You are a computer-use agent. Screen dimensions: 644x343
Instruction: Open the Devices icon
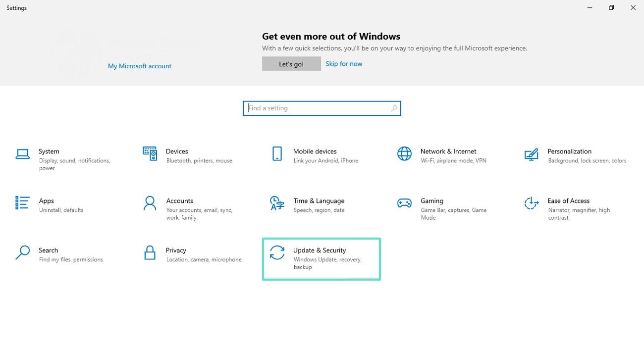point(150,154)
